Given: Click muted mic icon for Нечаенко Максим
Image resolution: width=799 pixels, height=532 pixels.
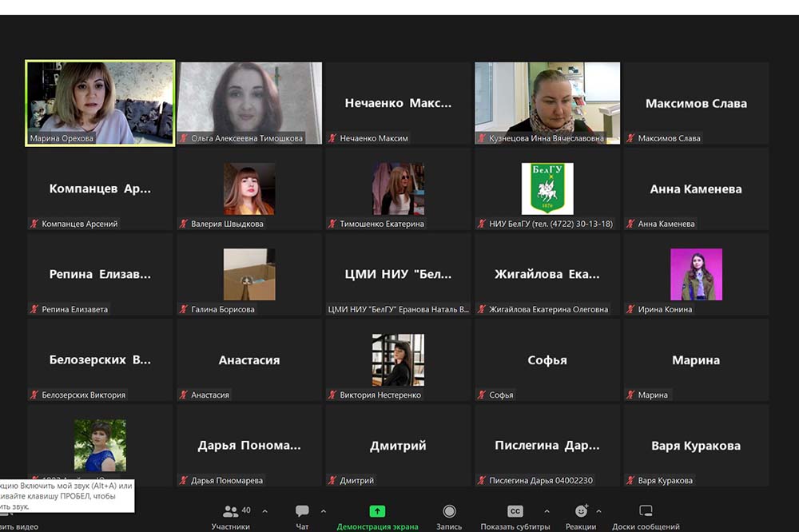Looking at the screenshot, I should coord(332,138).
